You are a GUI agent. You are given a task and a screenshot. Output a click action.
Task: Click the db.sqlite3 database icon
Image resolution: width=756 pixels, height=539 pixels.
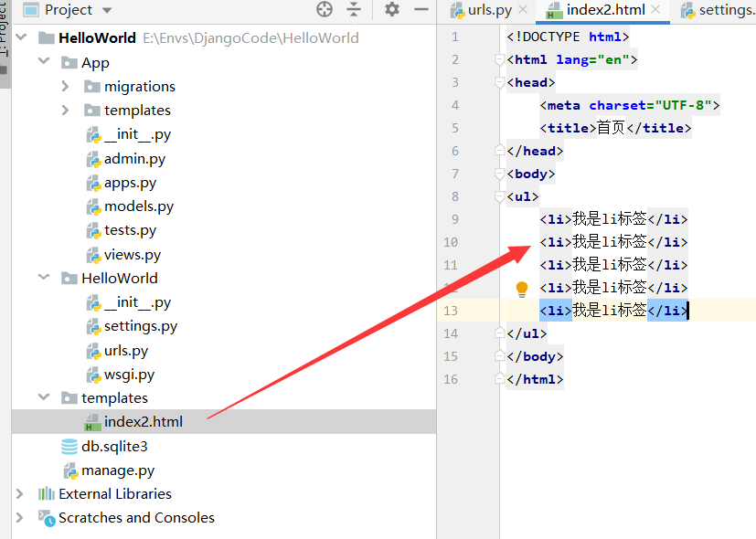click(69, 447)
